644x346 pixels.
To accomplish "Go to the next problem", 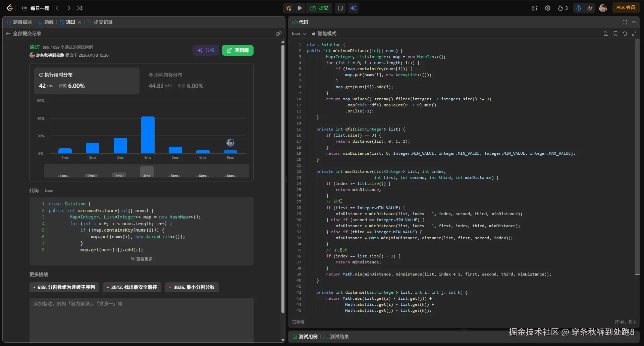I will pos(69,8).
